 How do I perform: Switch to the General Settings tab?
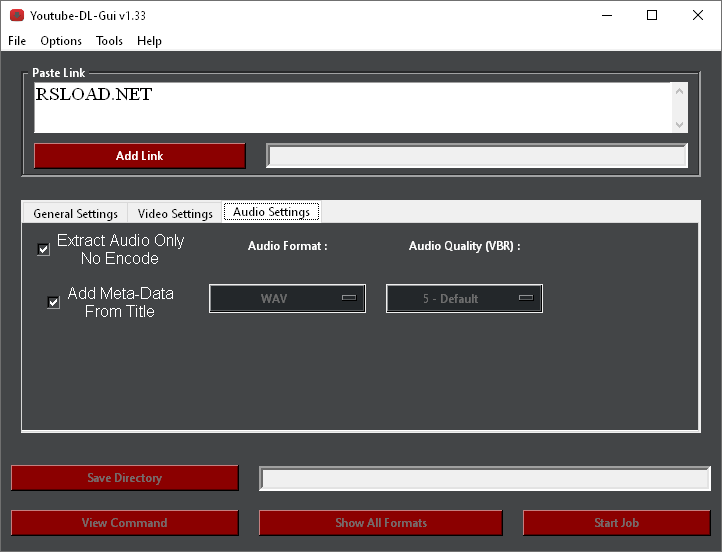coord(76,214)
